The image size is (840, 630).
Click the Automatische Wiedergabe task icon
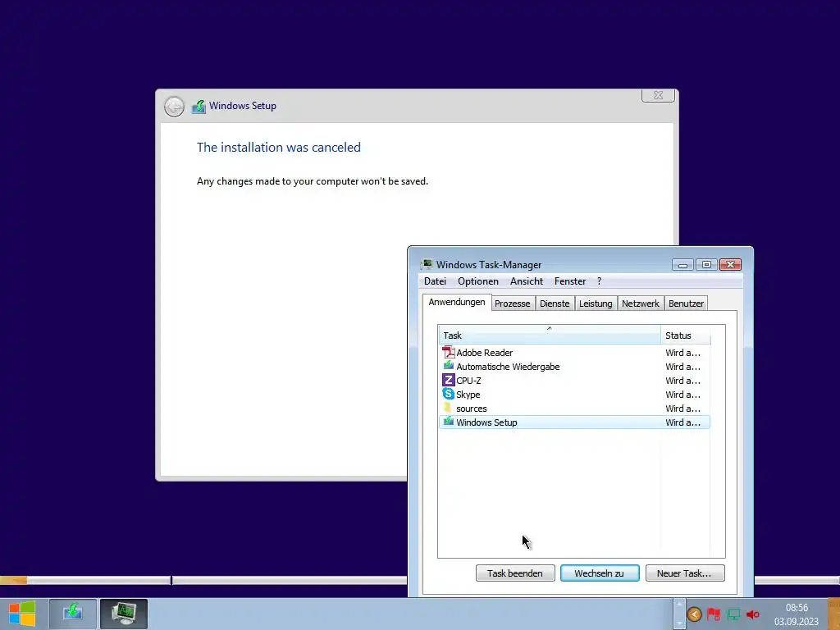(449, 366)
